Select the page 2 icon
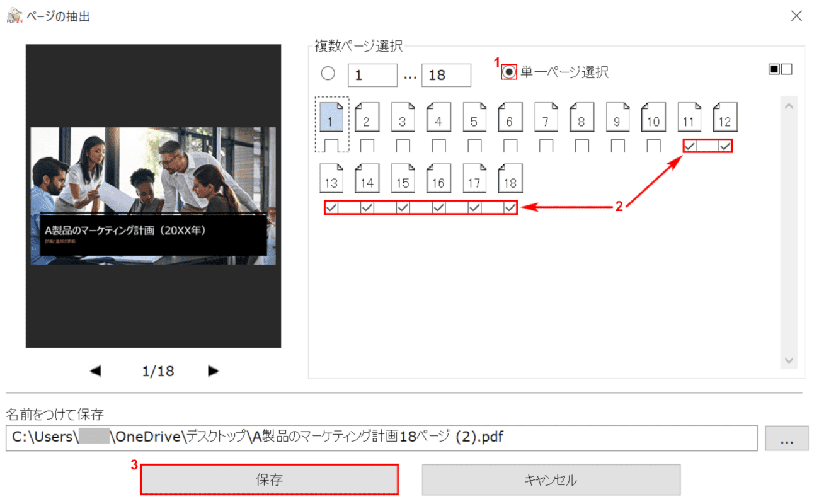Viewport: 819px width, 504px height. pyautogui.click(x=367, y=117)
